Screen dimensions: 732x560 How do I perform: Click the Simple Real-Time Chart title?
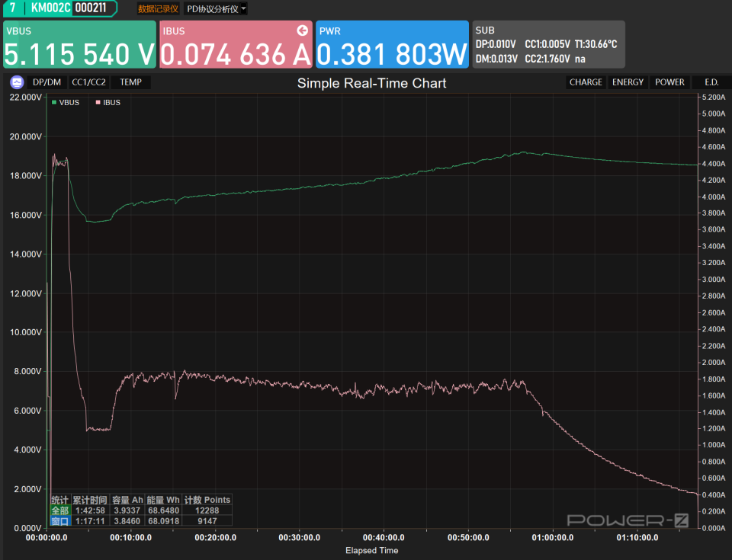tap(371, 83)
